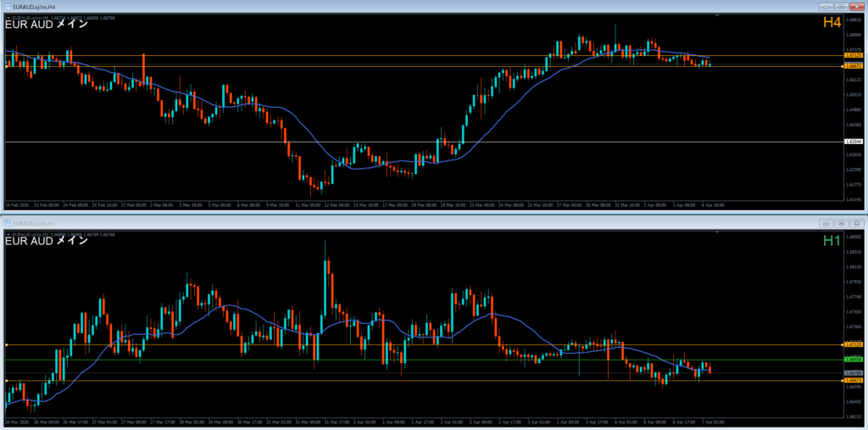Minimize the H1 EURAUD chart window

(825, 222)
